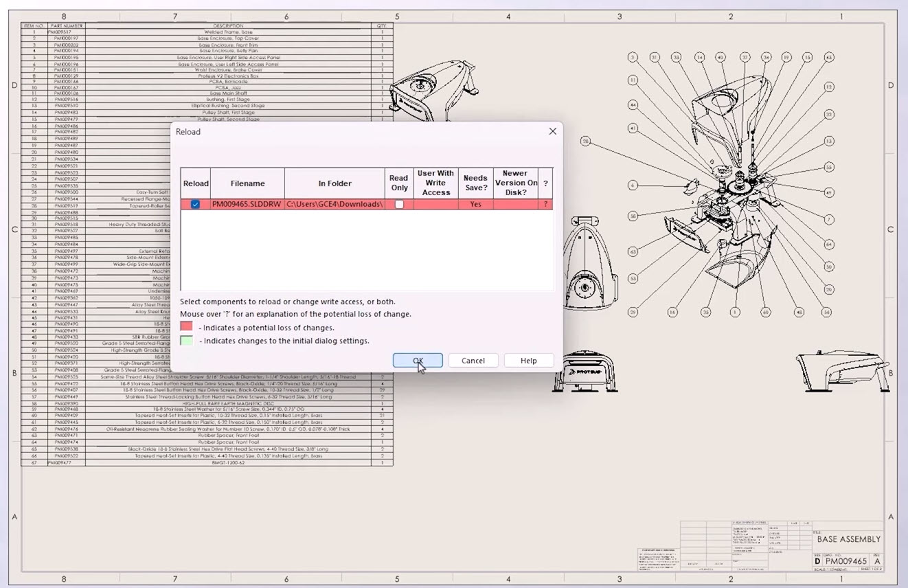Click the In Folder column header
The image size is (908, 588).
tap(334, 183)
